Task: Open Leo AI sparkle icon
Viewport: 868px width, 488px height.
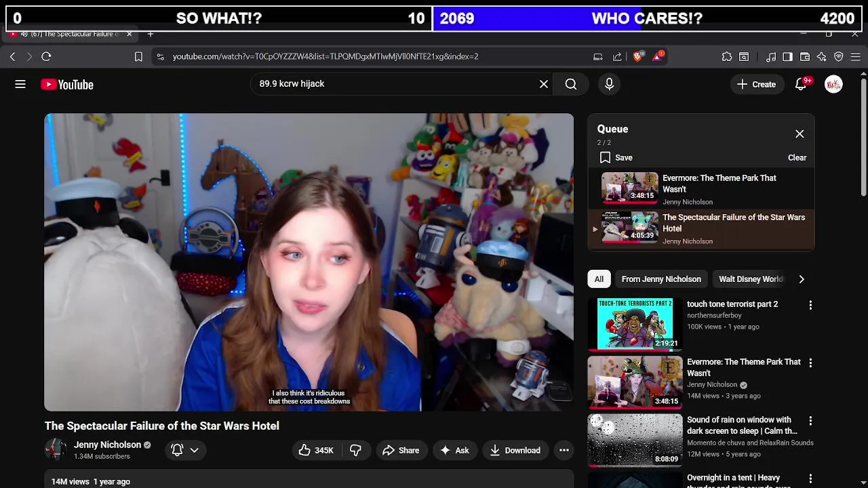Action: click(822, 57)
